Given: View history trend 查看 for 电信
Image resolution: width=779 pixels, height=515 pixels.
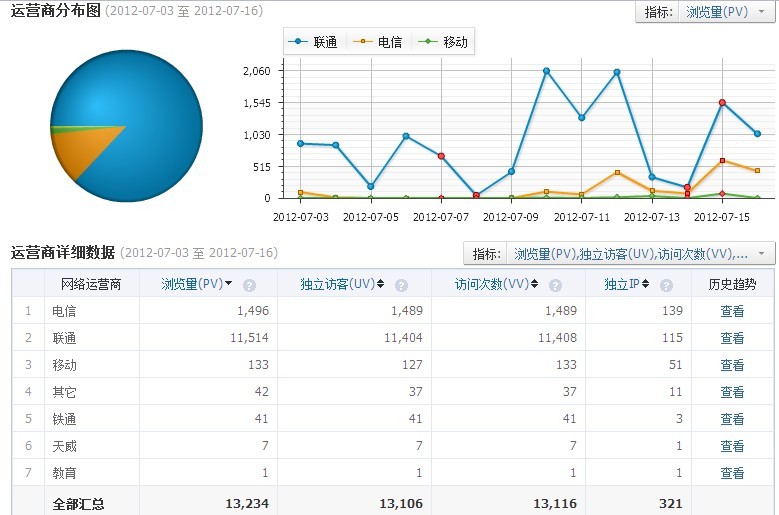Looking at the screenshot, I should [x=732, y=311].
